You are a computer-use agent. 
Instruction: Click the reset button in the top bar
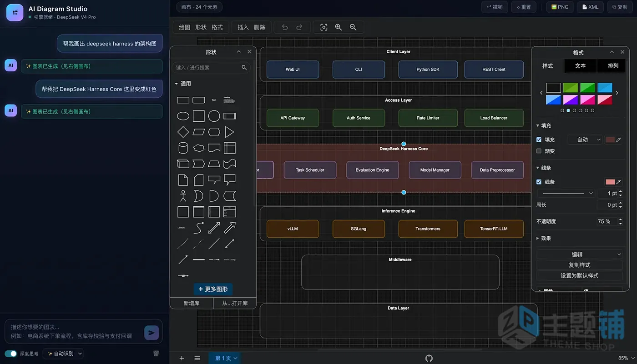tap(523, 7)
